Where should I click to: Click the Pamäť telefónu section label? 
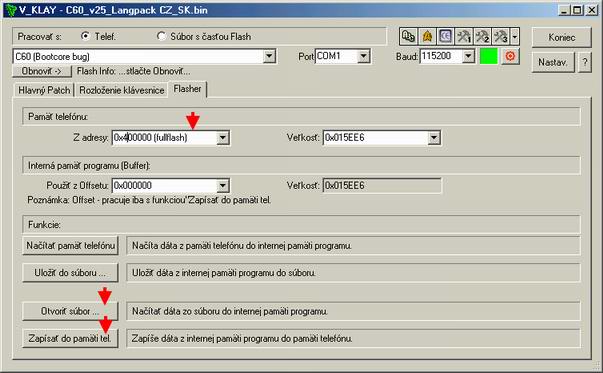coord(58,117)
